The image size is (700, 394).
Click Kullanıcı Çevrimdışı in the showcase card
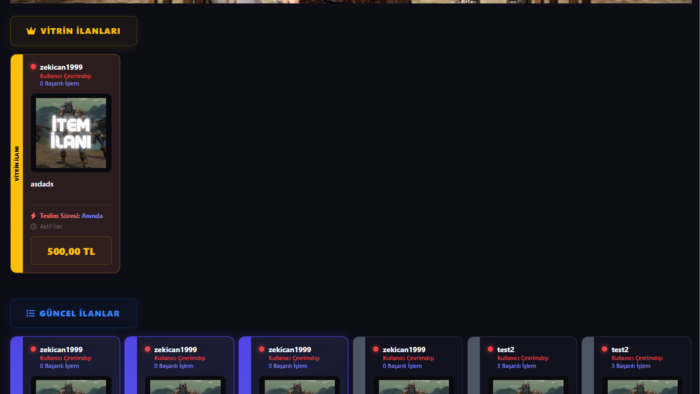pyautogui.click(x=65, y=76)
